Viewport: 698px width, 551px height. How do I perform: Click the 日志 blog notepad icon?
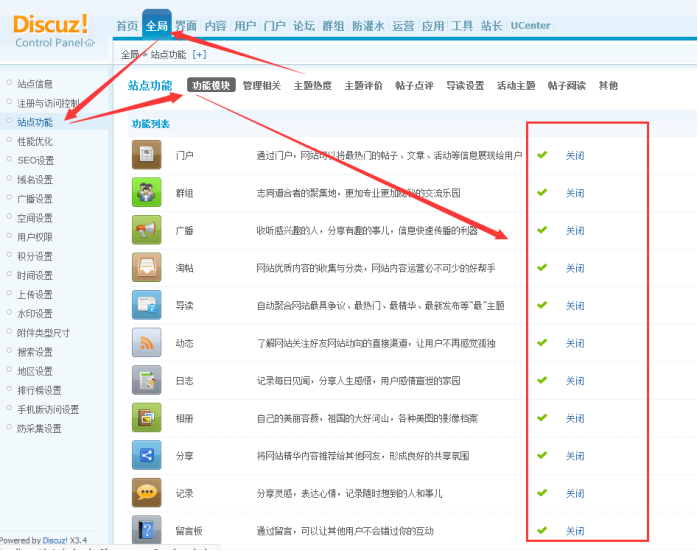coord(146,380)
